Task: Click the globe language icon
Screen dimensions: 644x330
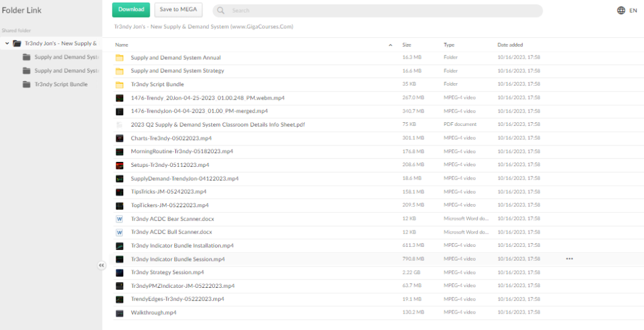Action: tap(621, 10)
